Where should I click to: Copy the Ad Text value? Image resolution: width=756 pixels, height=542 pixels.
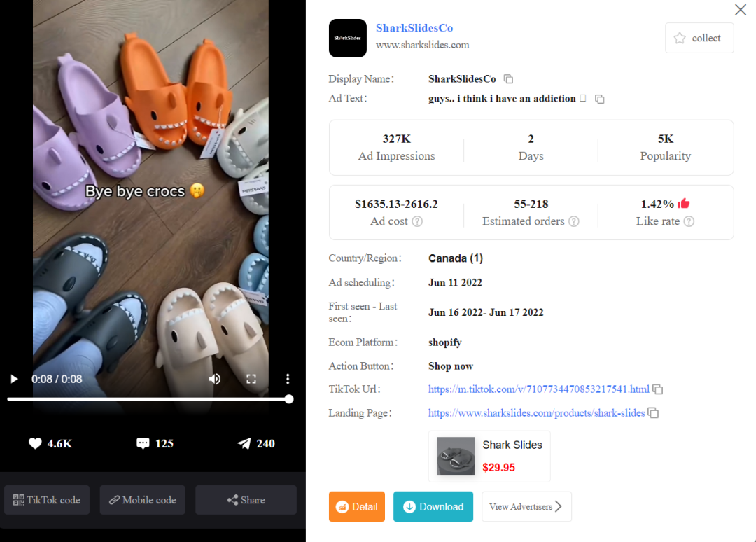coord(600,99)
